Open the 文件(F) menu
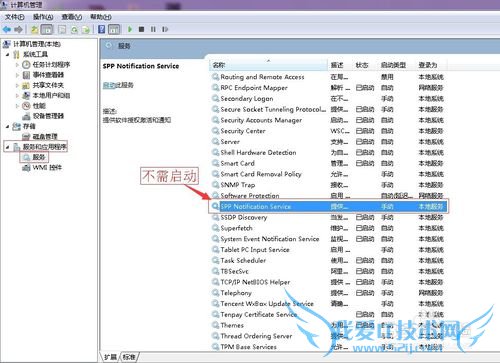Screen dimensions: 500x363 coord(15,17)
